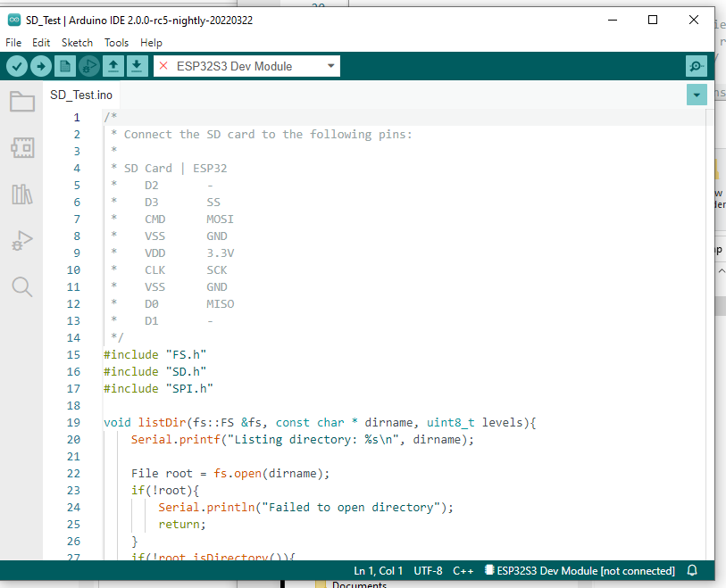Click the uint8_t type keyword
Image resolution: width=726 pixels, height=588 pixels.
[x=450, y=422]
